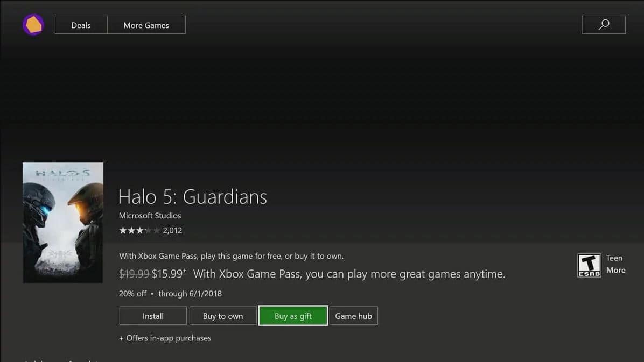Screen dimensions: 644x362
Task: Open the profile avatar icon
Action: pyautogui.click(x=33, y=25)
